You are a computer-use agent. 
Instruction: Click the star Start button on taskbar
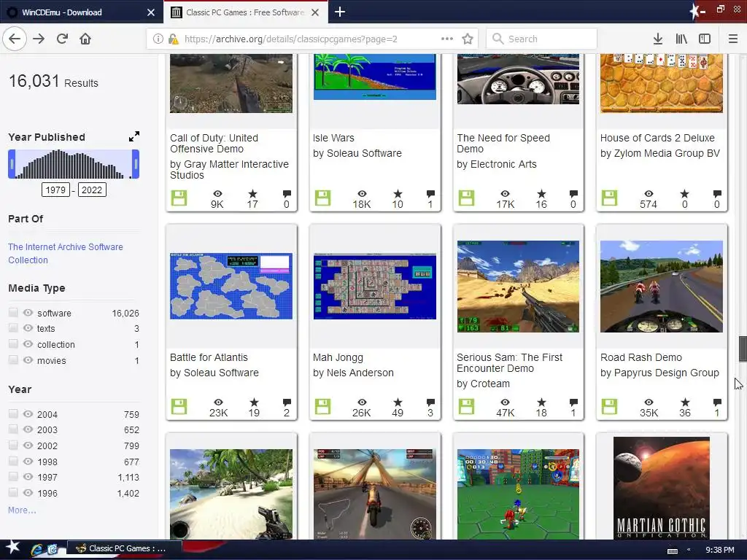pyautogui.click(x=12, y=548)
